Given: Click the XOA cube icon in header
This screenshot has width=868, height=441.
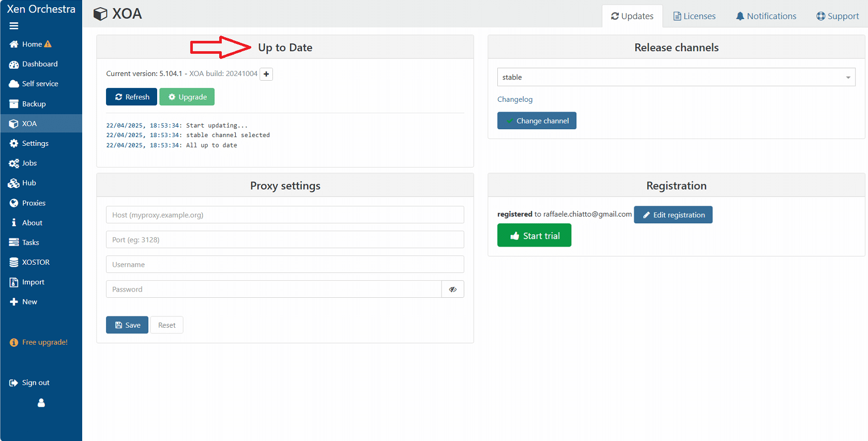Looking at the screenshot, I should click(100, 14).
